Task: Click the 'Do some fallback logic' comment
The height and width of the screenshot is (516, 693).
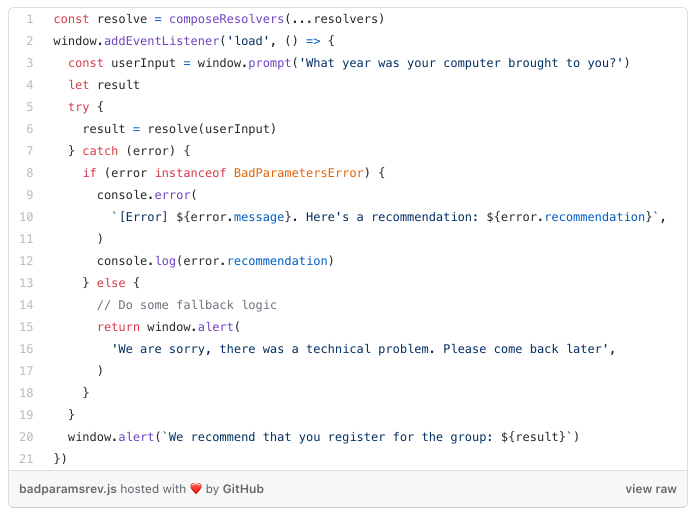Action: point(186,305)
